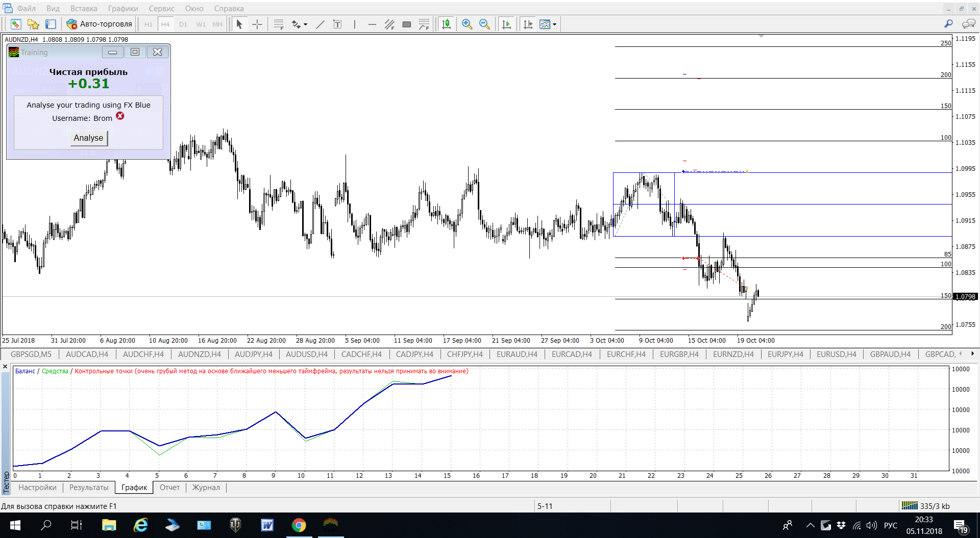Image resolution: width=980 pixels, height=538 pixels.
Task: Zoom out on the chart
Action: [484, 24]
